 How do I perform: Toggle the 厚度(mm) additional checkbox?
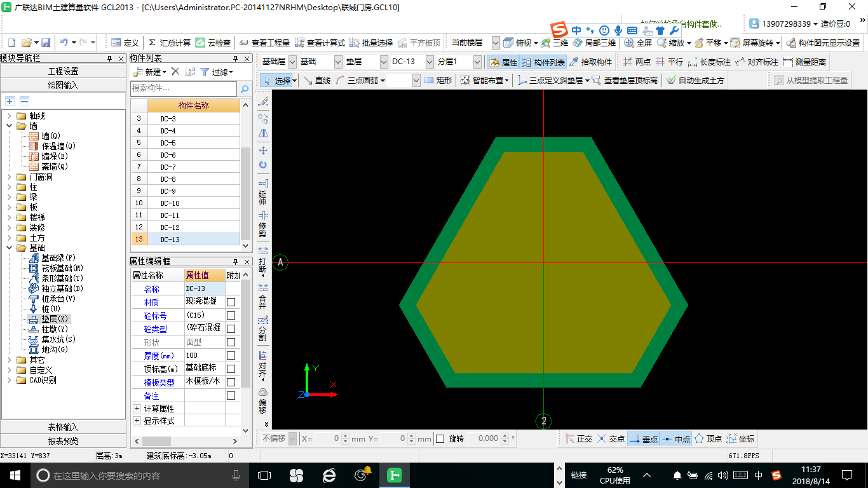[231, 356]
